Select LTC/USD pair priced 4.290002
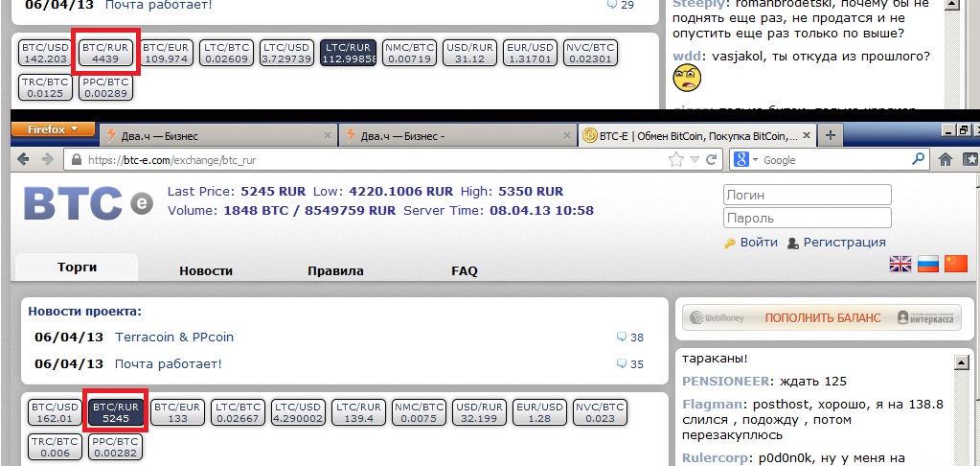This screenshot has height=466, width=980. point(298,412)
